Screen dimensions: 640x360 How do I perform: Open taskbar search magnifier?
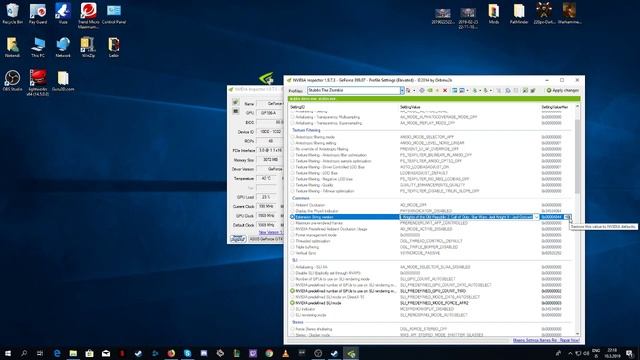coord(24,353)
